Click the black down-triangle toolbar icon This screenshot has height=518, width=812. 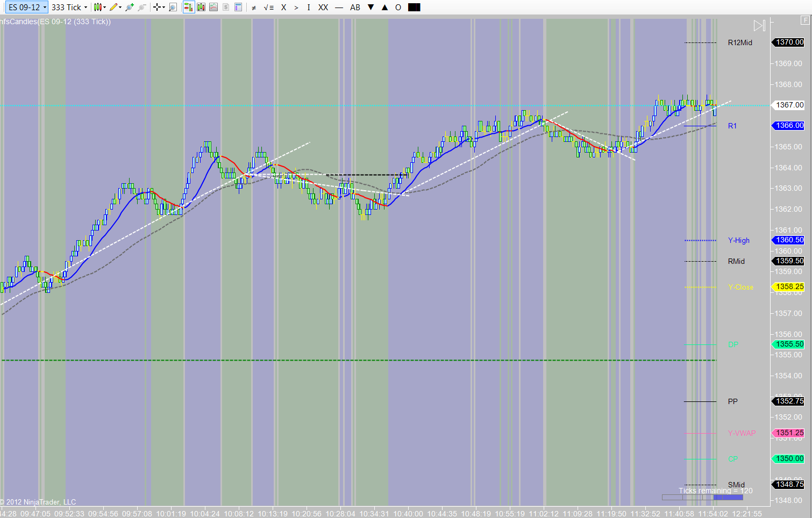(x=371, y=8)
